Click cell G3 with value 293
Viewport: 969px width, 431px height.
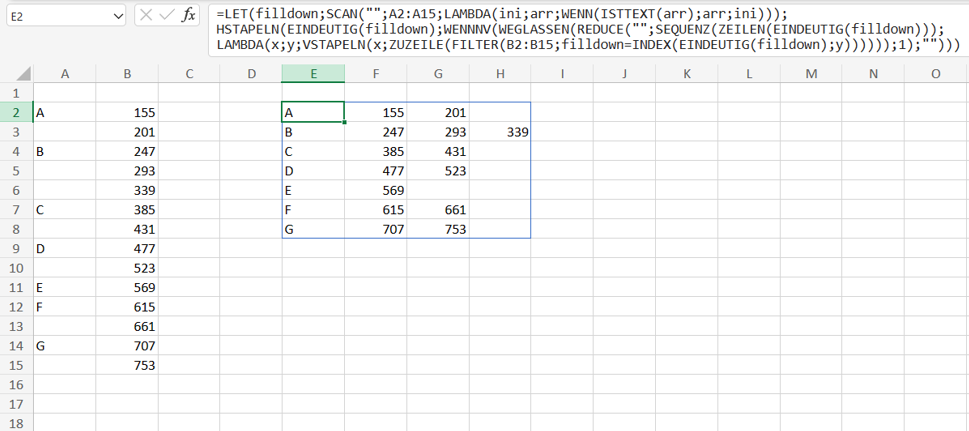[438, 132]
